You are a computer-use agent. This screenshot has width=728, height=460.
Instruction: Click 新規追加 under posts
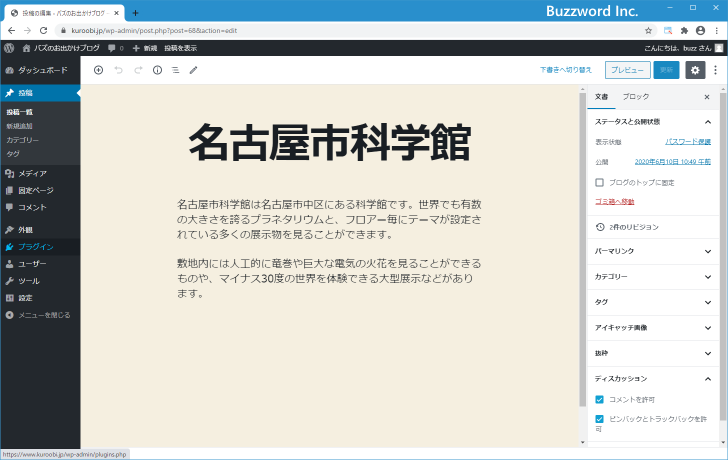click(x=20, y=126)
